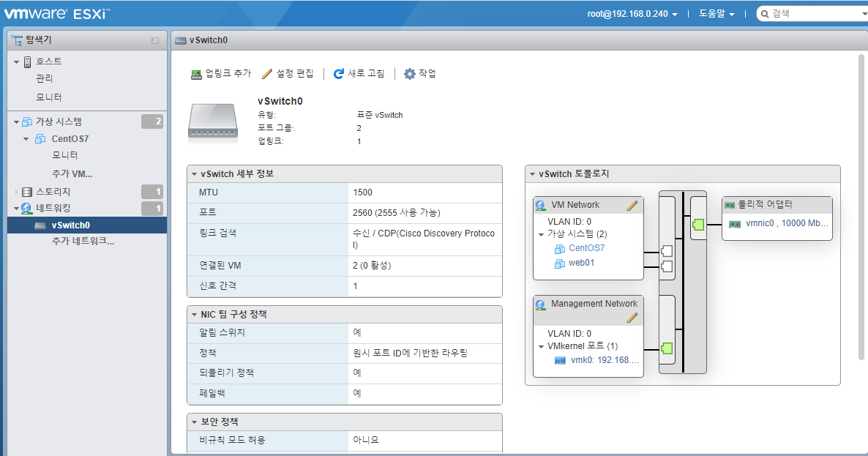Click the green vmk0 port square
The width and height of the screenshot is (868, 456).
tap(667, 348)
